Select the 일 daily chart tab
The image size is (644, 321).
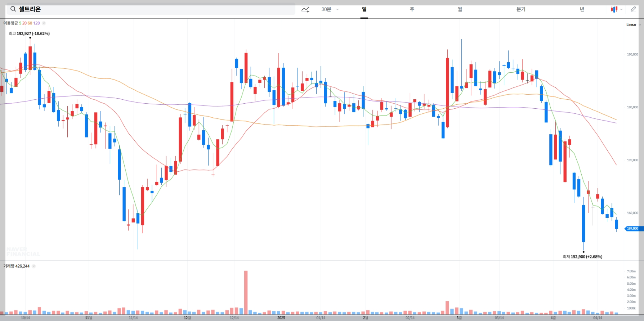[x=364, y=9]
